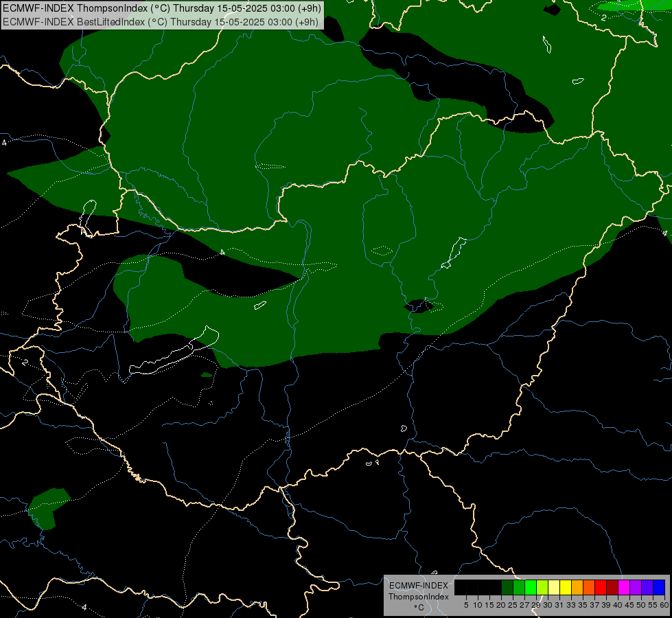Click the legend scale value 40
This screenshot has width=672, height=618.
point(618,605)
